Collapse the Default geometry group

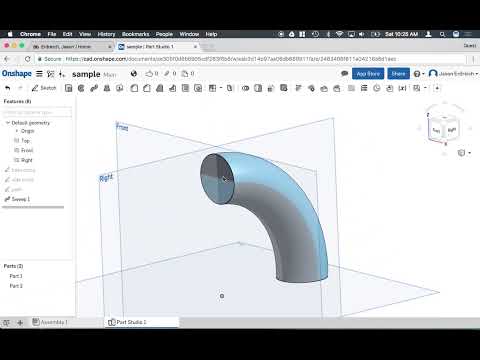(8, 123)
